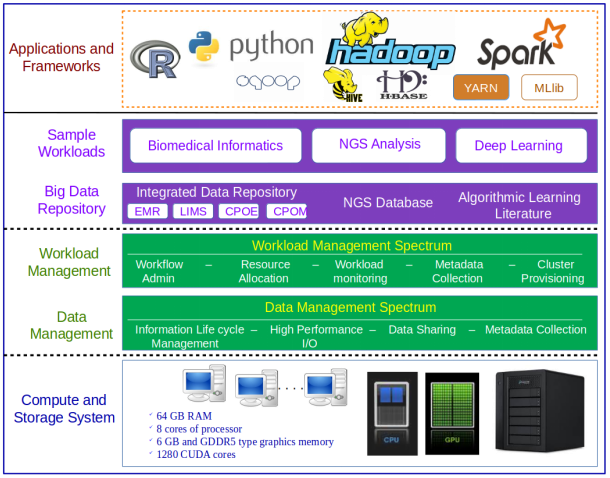Viewport: 610px width, 478px height.
Task: Click the CPOE tag
Action: tap(239, 211)
